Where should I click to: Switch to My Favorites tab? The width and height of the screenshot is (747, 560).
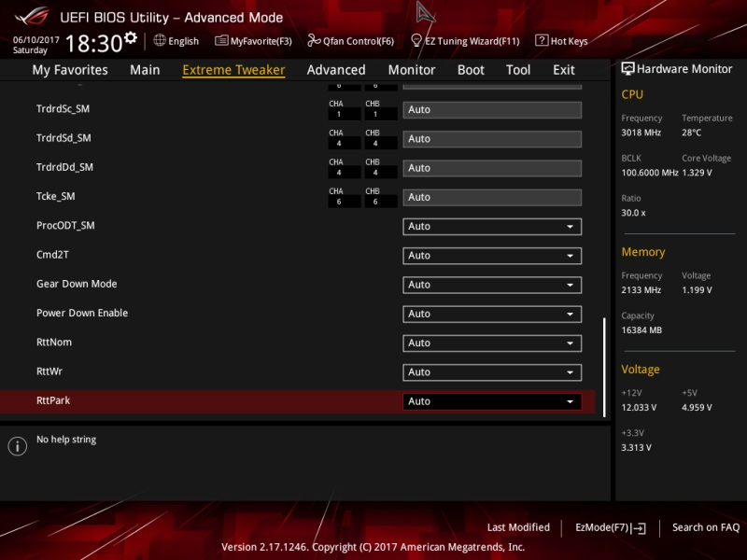[70, 70]
